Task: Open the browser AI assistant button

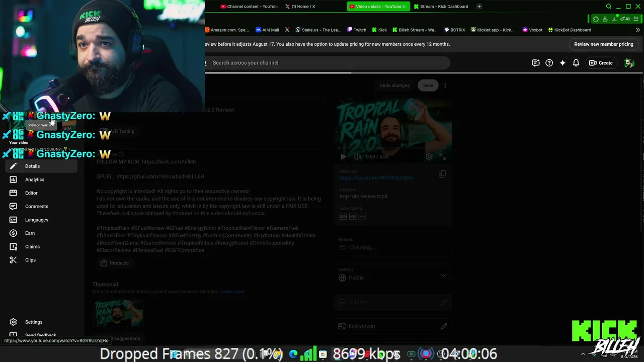Action: [x=625, y=19]
